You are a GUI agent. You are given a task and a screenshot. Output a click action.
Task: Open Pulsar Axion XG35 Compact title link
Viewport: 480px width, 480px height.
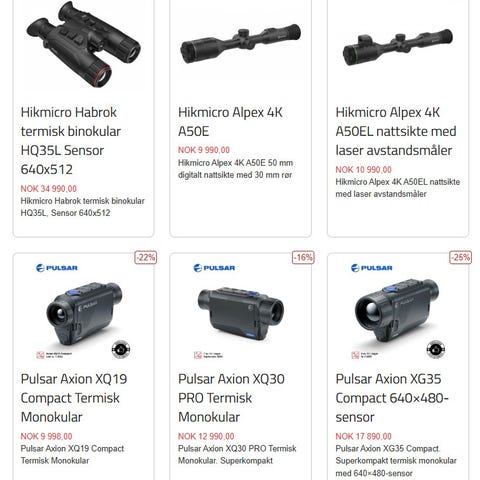pos(392,398)
